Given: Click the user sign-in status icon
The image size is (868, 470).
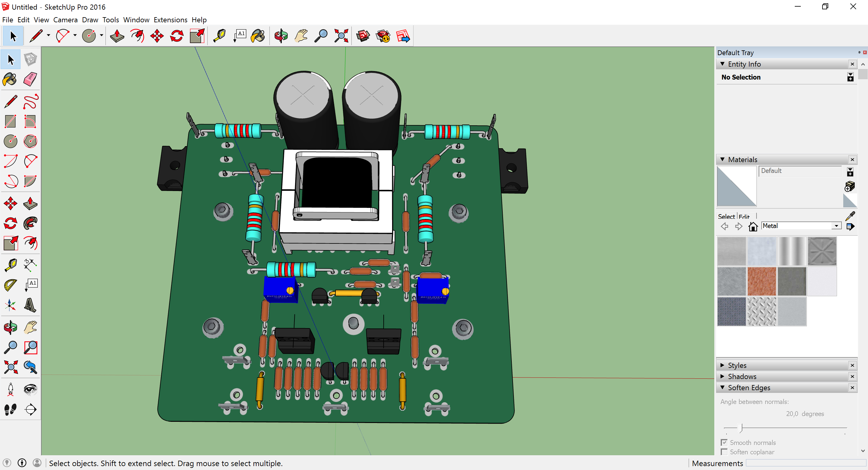Looking at the screenshot, I should click(37, 463).
